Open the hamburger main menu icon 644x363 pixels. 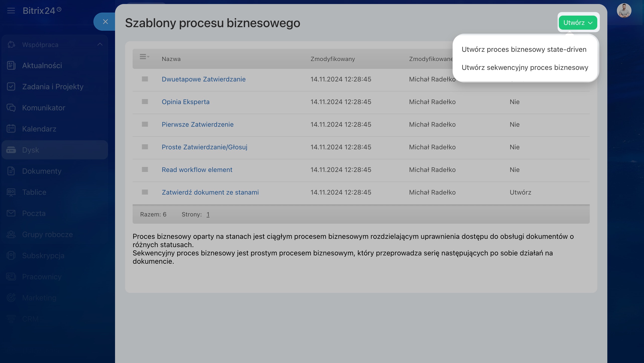pos(11,11)
